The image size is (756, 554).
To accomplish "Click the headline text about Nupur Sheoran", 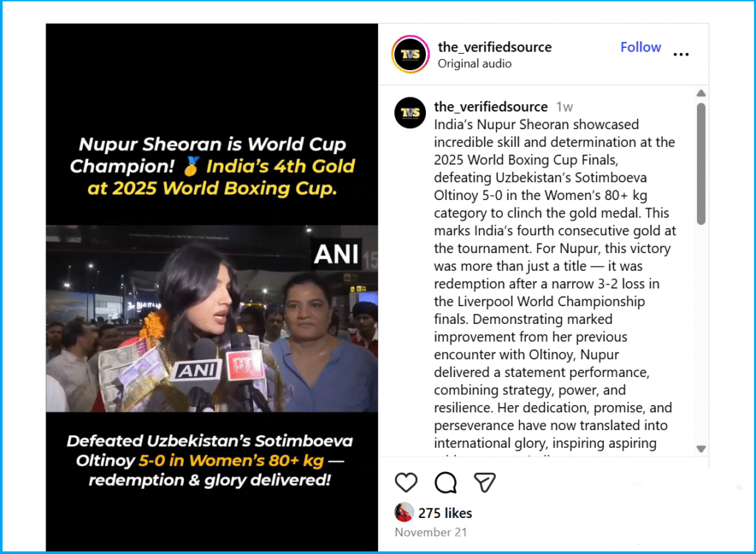I will (x=212, y=166).
